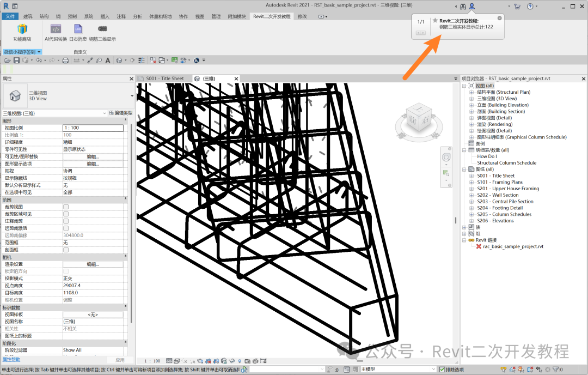Open the binoculars search icon in title bar
Image resolution: width=588 pixels, height=375 pixels.
463,7
